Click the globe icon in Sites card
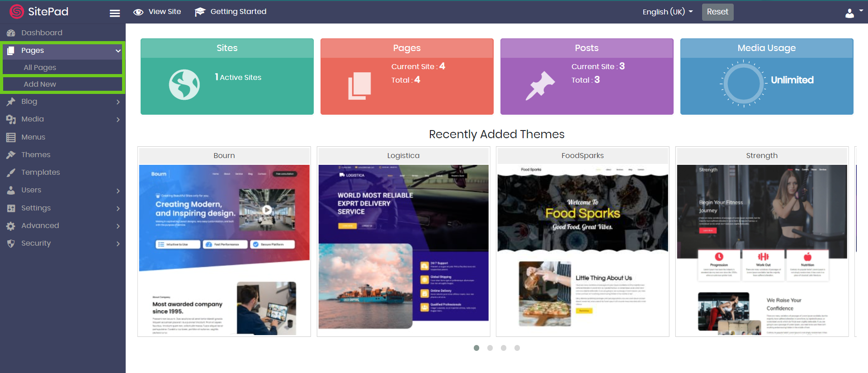This screenshot has height=373, width=868. [x=184, y=84]
